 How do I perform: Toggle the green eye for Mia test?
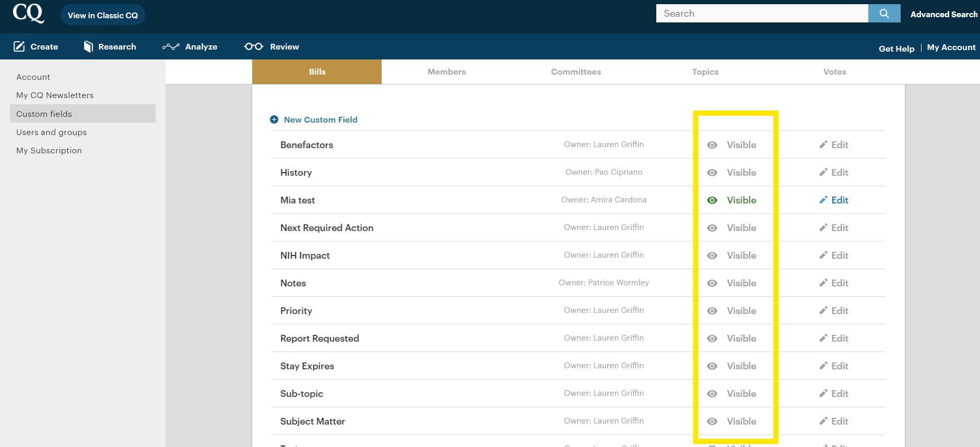pos(712,200)
